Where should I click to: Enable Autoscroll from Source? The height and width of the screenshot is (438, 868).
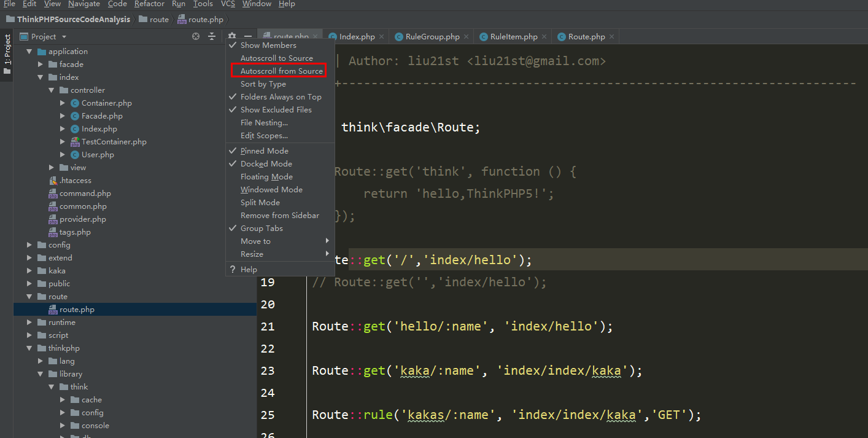coord(281,71)
